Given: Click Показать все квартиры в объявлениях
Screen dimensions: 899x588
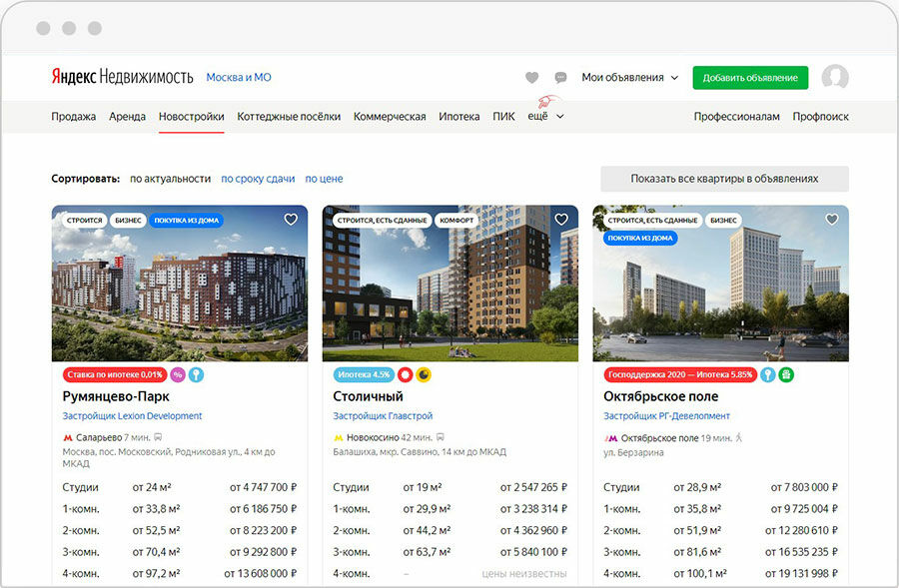Looking at the screenshot, I should [x=724, y=179].
